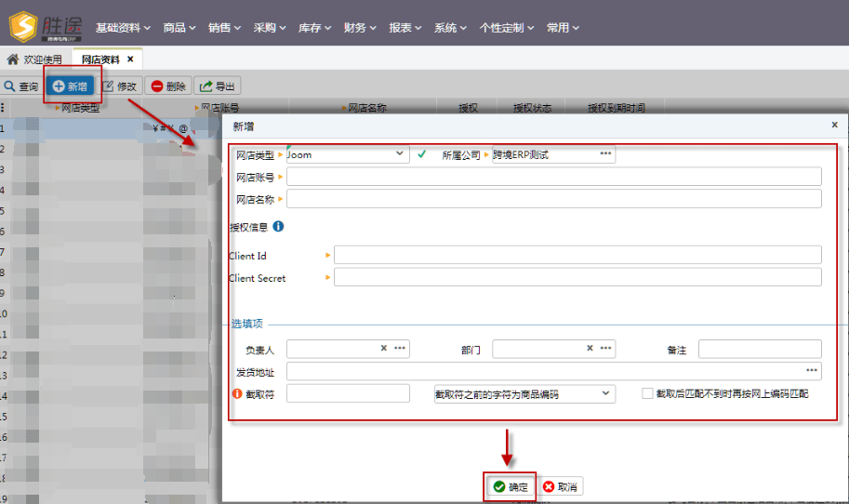Enable 截取后匹配不到时再按网上编码匹配 checkbox
This screenshot has height=504, width=849.
(647, 393)
